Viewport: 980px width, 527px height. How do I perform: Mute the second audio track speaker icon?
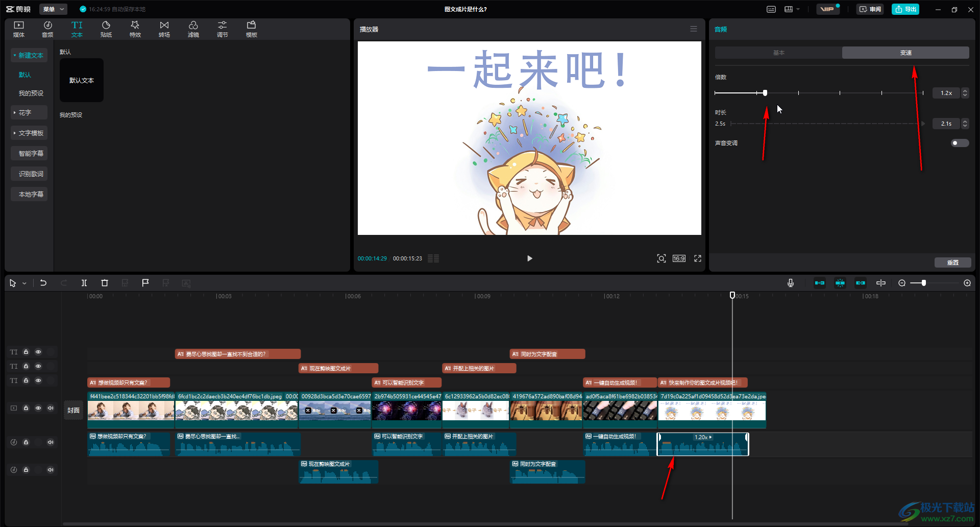[x=51, y=470]
